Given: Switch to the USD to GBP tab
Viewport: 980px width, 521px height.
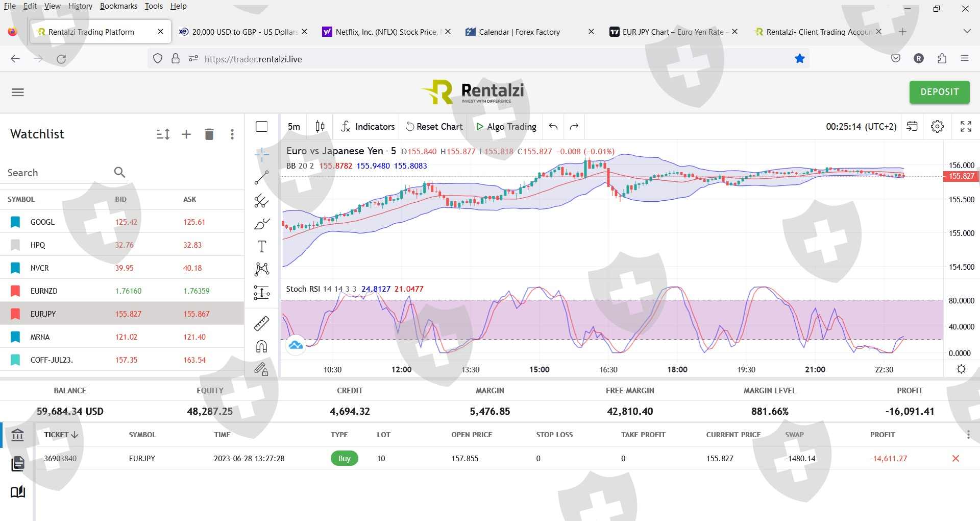Looking at the screenshot, I should (x=243, y=32).
